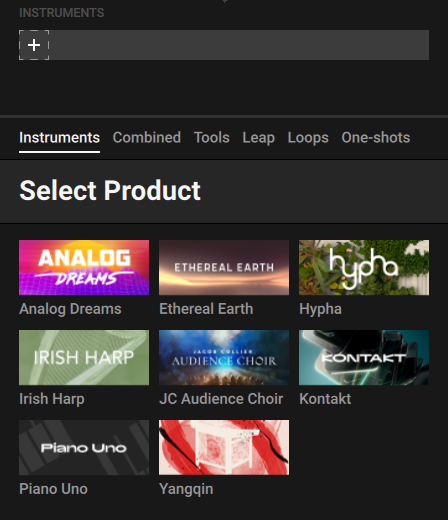Select the Piano Uno thumbnail
The image size is (448, 520).
84,447
